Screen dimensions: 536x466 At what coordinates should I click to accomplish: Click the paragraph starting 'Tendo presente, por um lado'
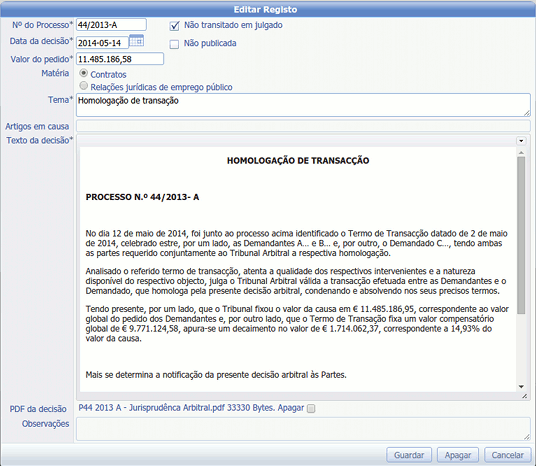coord(297,324)
